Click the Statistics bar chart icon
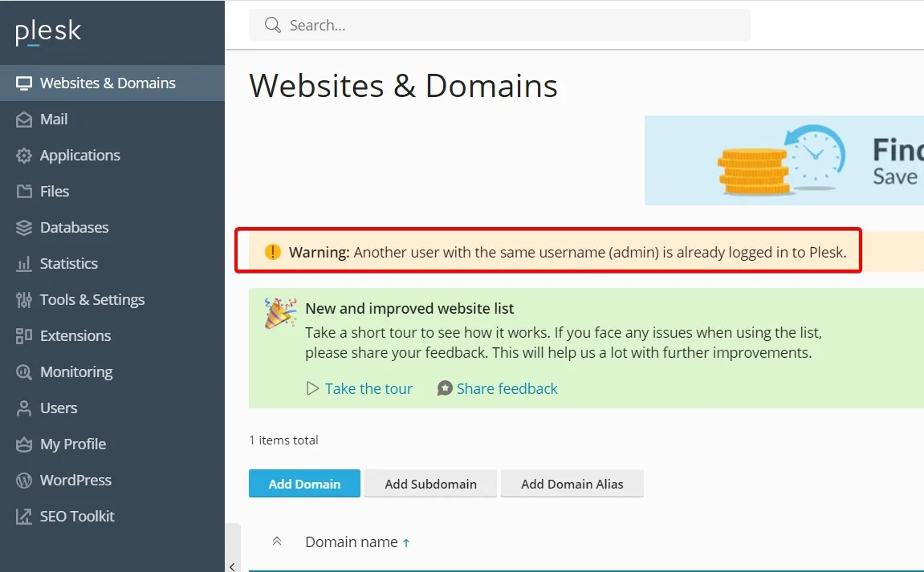Viewport: 924px width, 572px height. pos(24,264)
